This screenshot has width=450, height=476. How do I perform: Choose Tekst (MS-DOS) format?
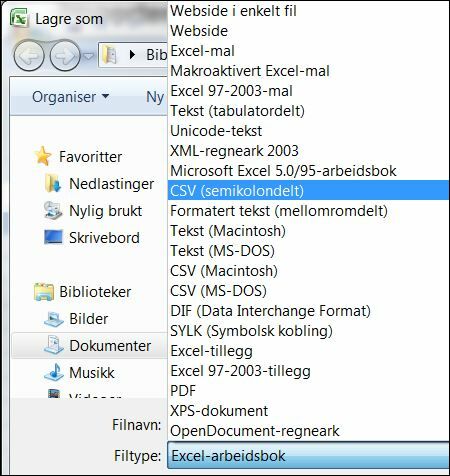[x=308, y=251]
